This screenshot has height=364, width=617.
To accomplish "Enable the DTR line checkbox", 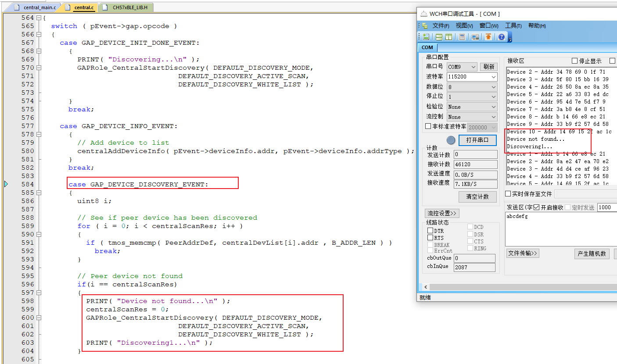I will tap(430, 231).
